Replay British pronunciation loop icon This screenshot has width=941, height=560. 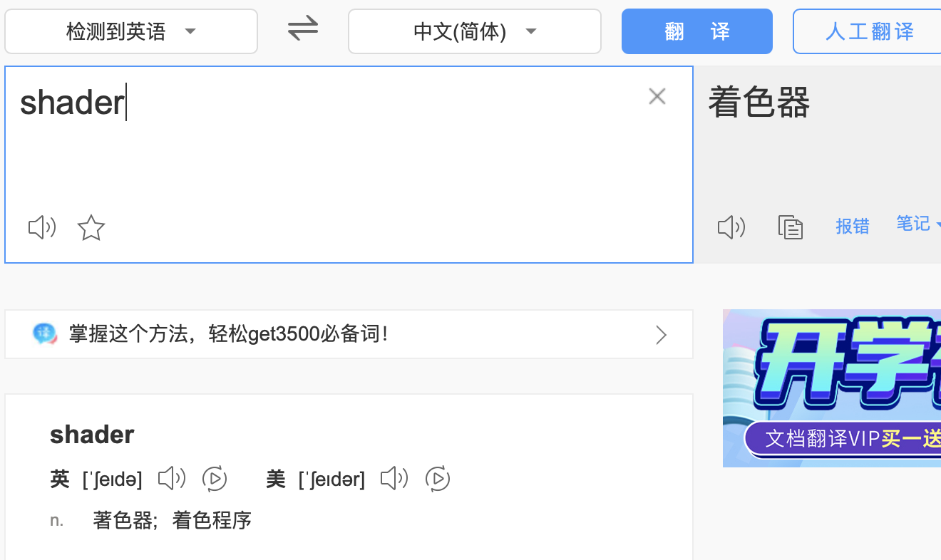point(215,479)
